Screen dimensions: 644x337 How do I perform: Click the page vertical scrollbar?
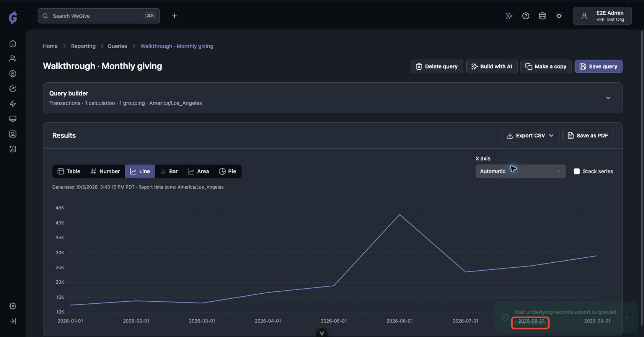(642, 178)
